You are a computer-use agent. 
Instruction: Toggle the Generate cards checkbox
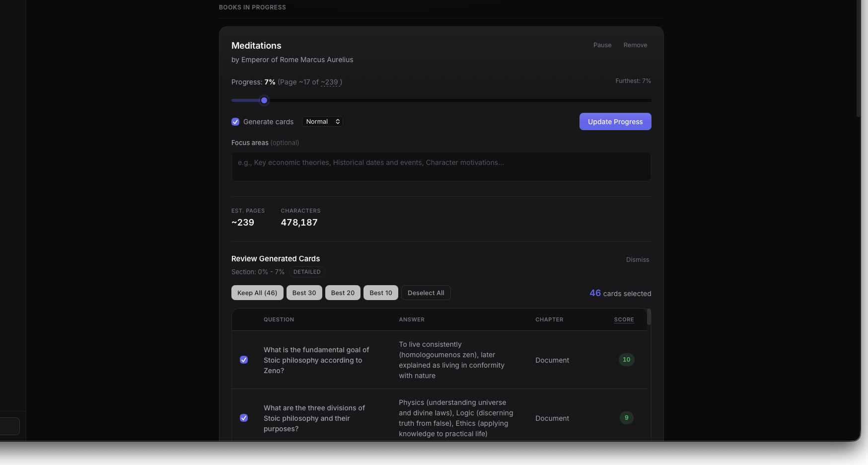coord(235,122)
